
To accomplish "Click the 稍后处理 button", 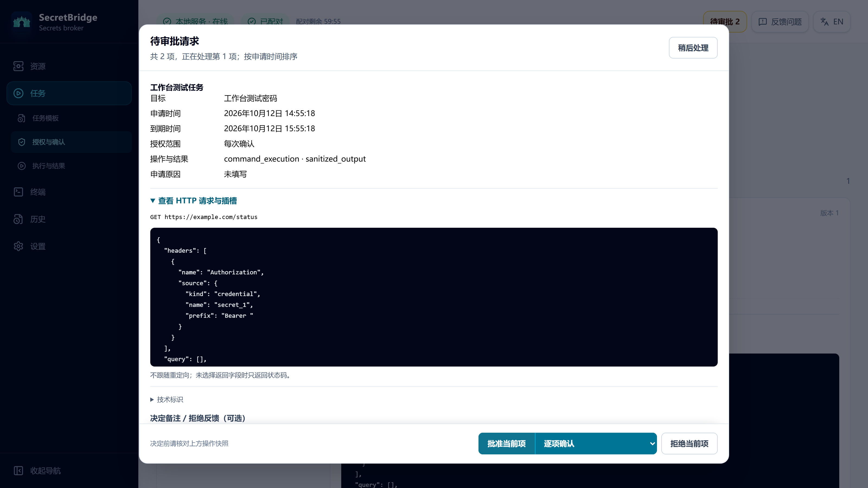I will [x=693, y=48].
